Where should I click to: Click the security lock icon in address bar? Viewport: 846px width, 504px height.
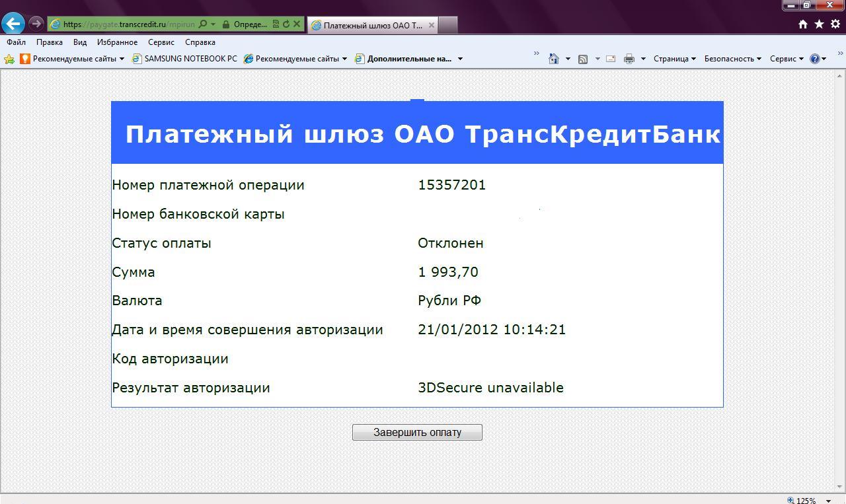point(226,24)
